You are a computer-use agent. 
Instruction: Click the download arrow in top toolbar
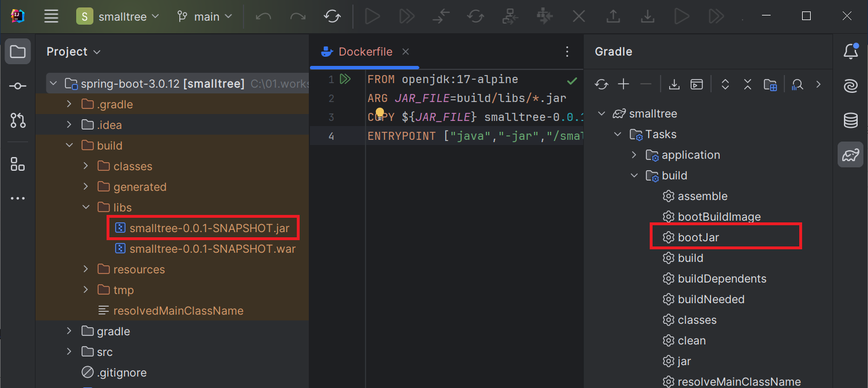coord(647,17)
